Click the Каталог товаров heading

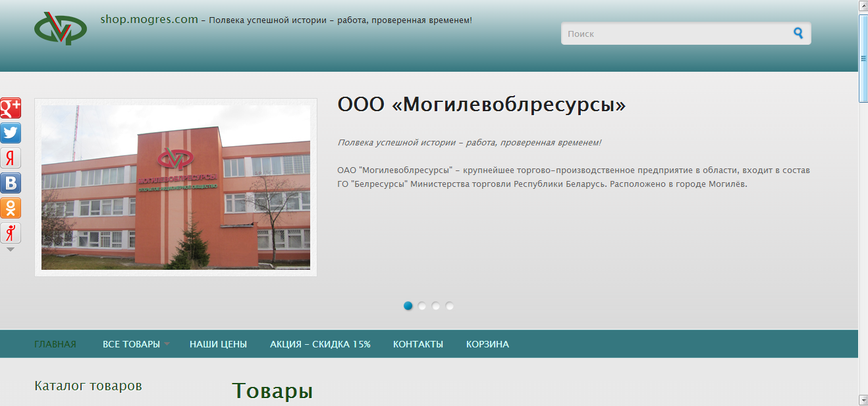coord(88,386)
